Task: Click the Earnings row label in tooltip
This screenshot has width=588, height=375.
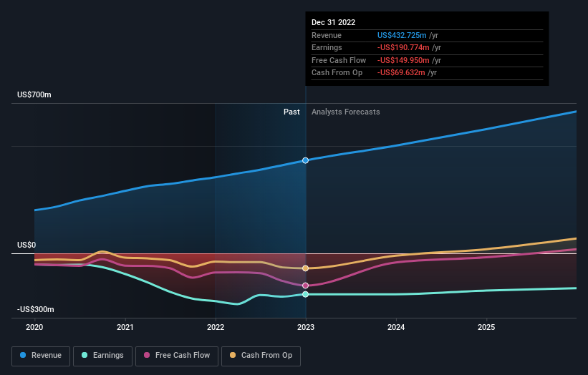Action: 327,47
